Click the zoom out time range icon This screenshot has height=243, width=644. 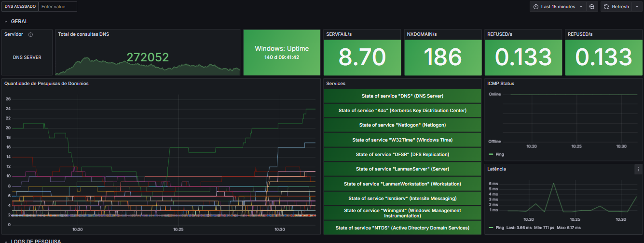tap(592, 7)
